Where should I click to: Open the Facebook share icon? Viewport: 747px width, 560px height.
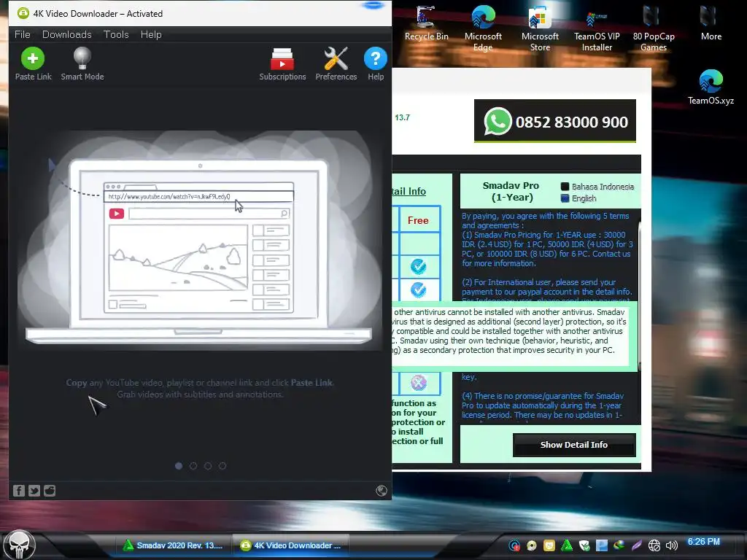pos(18,491)
